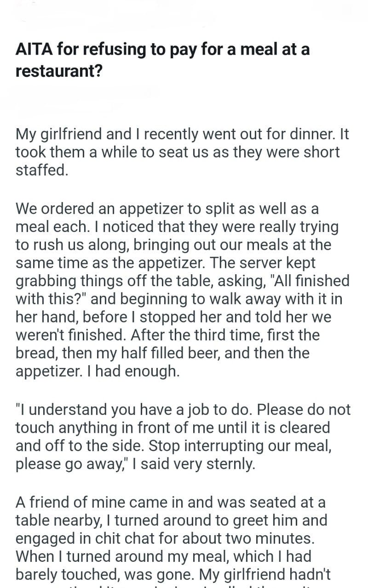The height and width of the screenshot is (588, 368).
Task: Click the quote starting "I understand you have"
Action: pyautogui.click(x=182, y=436)
